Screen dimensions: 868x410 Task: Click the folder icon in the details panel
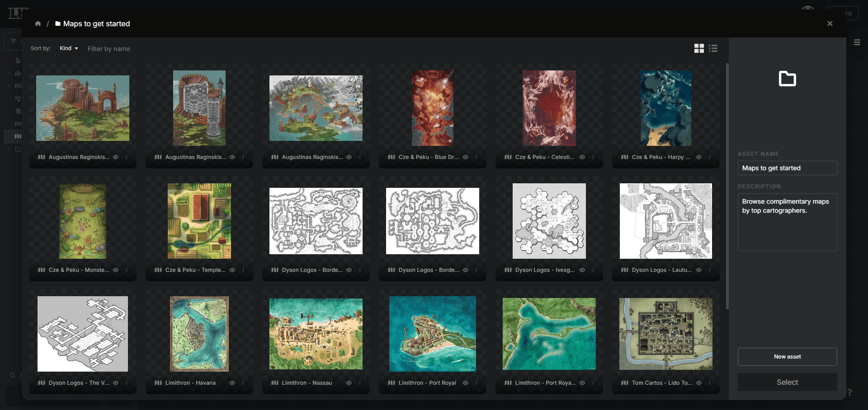click(788, 79)
